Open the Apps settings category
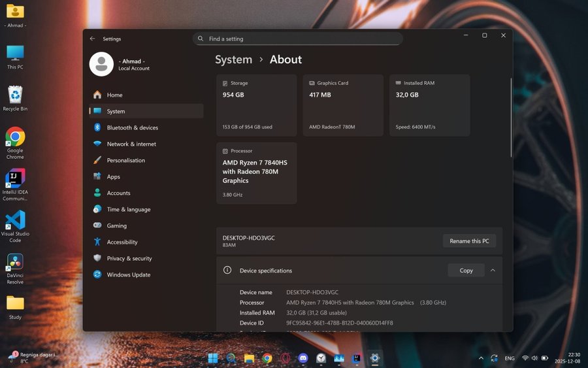Screen dimensions: 588x368 (x=113, y=176)
